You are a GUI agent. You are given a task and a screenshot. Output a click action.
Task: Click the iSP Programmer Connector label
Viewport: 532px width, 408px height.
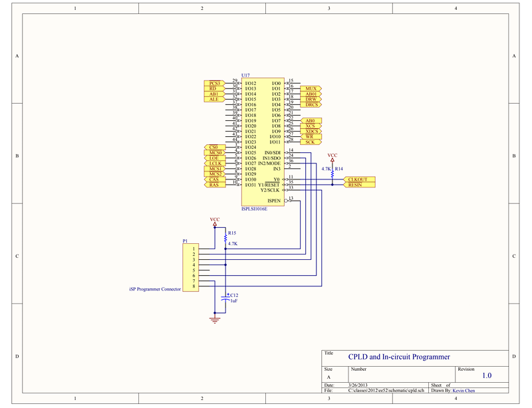(x=155, y=289)
